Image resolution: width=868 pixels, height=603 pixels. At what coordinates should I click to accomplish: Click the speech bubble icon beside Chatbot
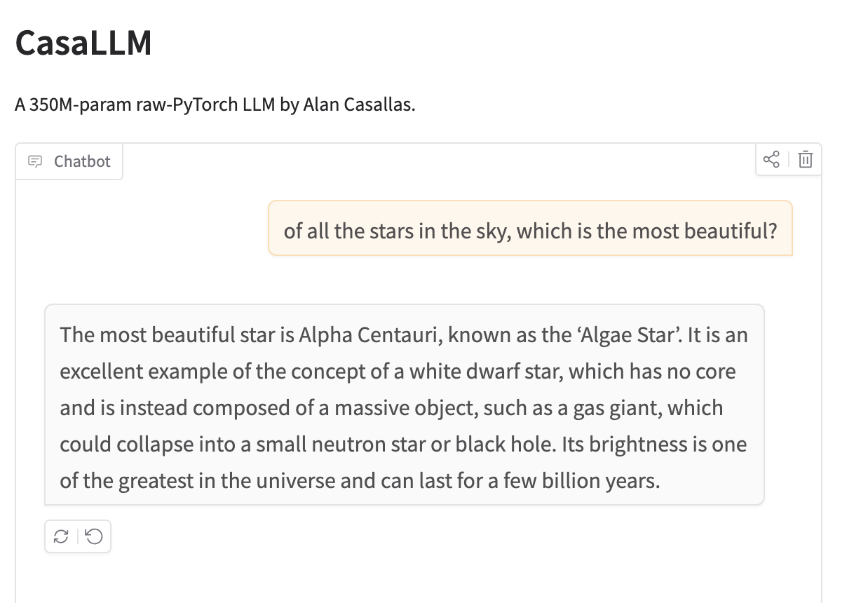[x=34, y=161]
